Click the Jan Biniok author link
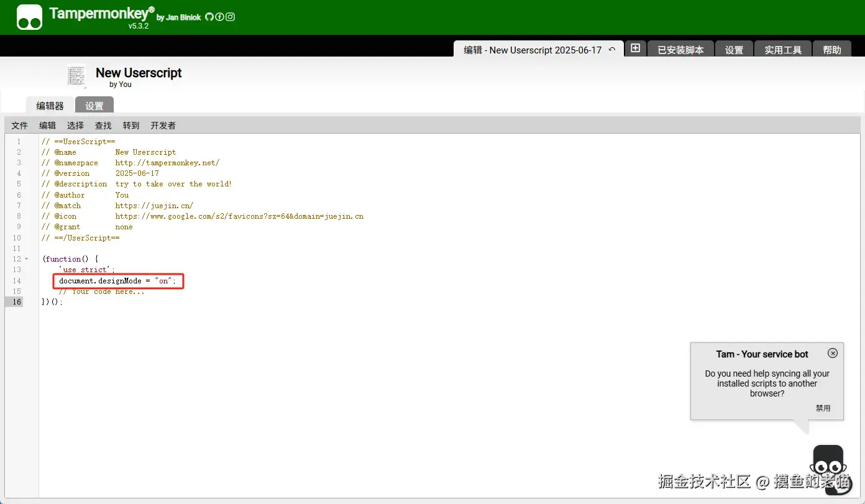 179,17
